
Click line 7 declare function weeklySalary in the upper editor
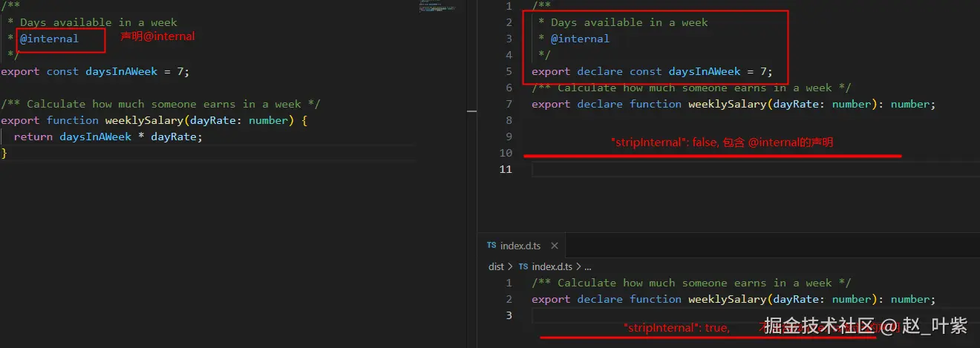(734, 104)
